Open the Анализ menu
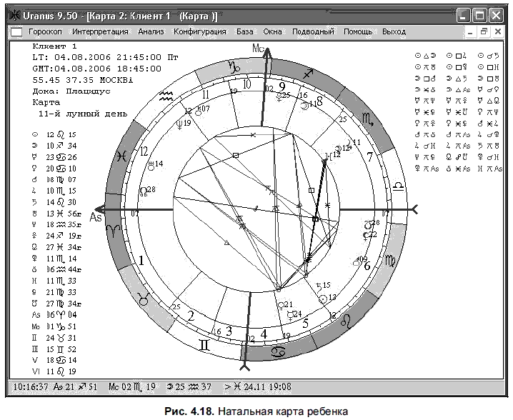The image size is (513, 420). pos(151,31)
